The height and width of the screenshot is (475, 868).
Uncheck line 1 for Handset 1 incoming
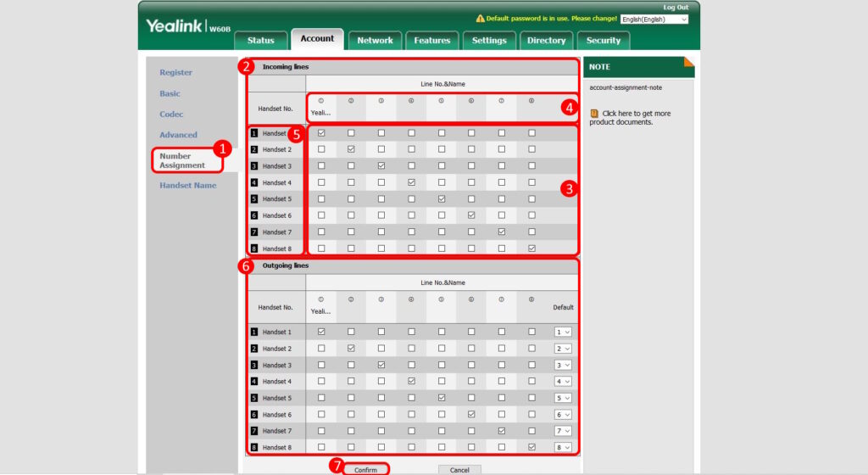click(x=321, y=133)
